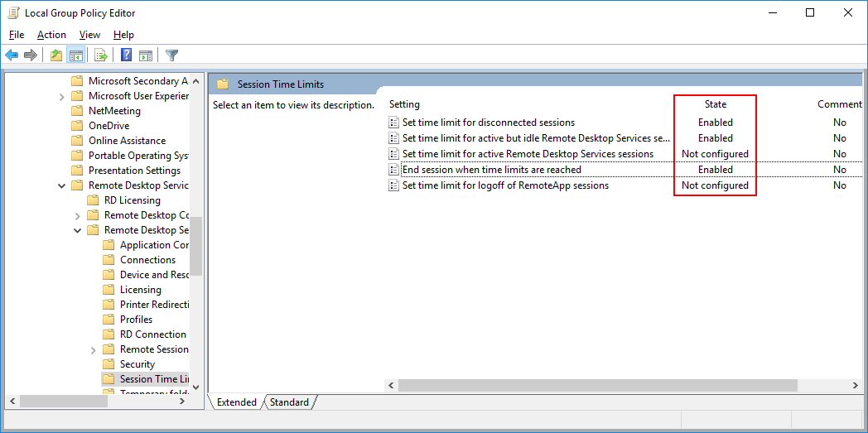Open the File menu
868x433 pixels.
17,35
